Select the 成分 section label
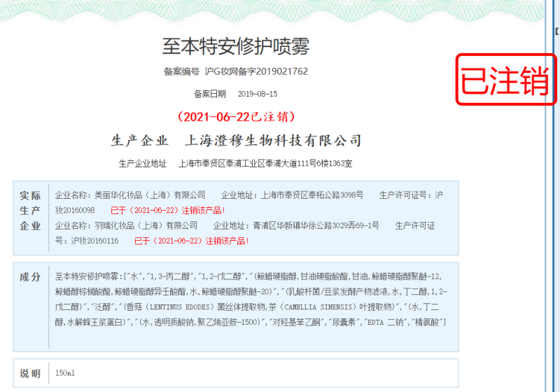 [x=30, y=277]
